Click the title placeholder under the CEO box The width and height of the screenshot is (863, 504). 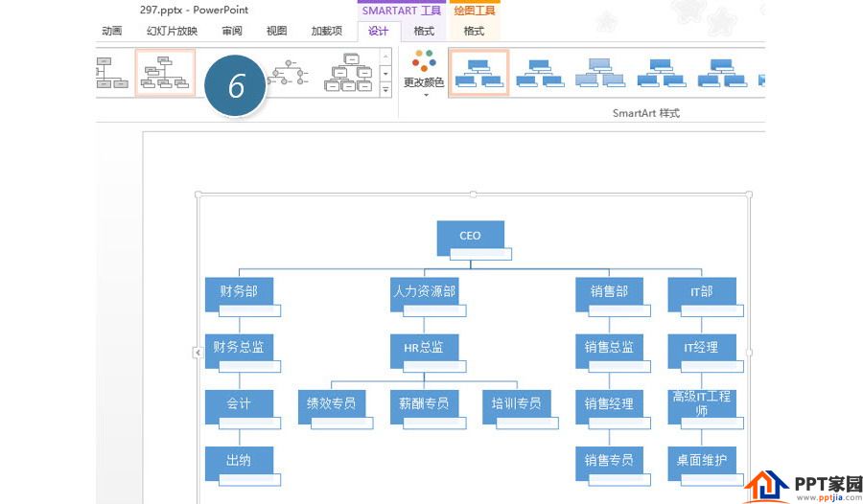coord(481,254)
